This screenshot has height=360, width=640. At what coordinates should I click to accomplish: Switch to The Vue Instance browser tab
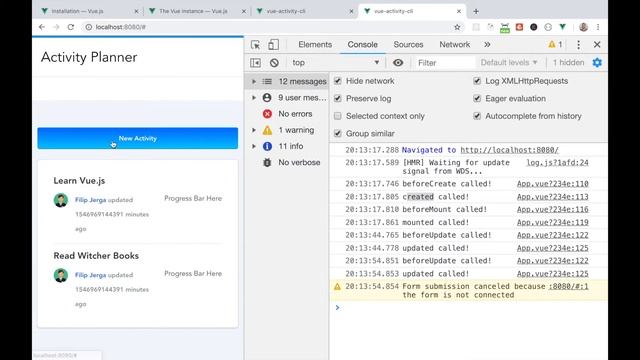(198, 11)
